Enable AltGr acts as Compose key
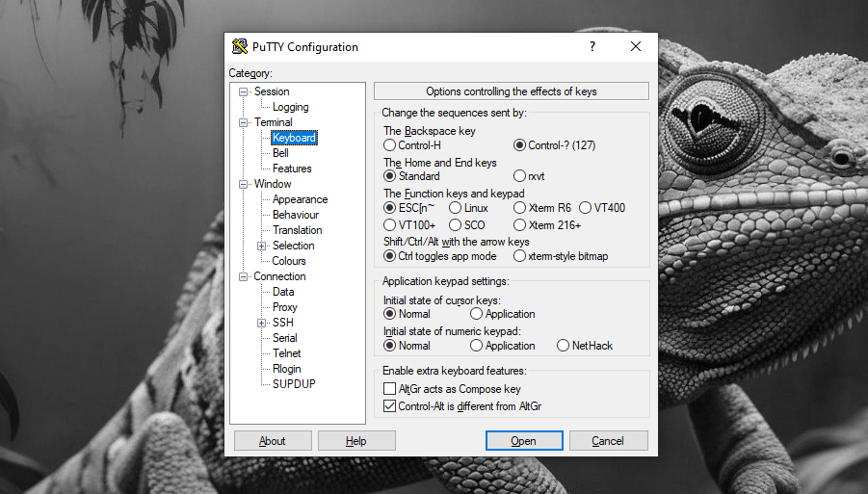 [x=390, y=389]
